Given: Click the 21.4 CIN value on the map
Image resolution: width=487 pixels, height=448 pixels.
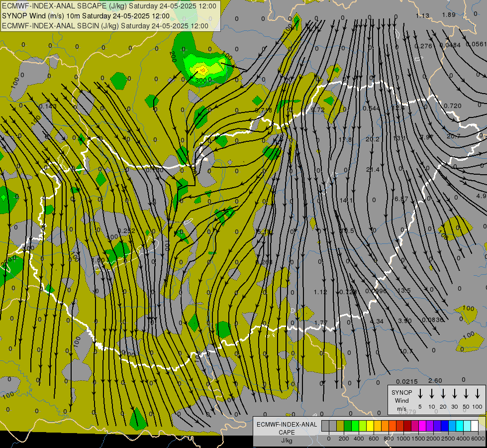Looking at the screenshot, I should pyautogui.click(x=373, y=169).
